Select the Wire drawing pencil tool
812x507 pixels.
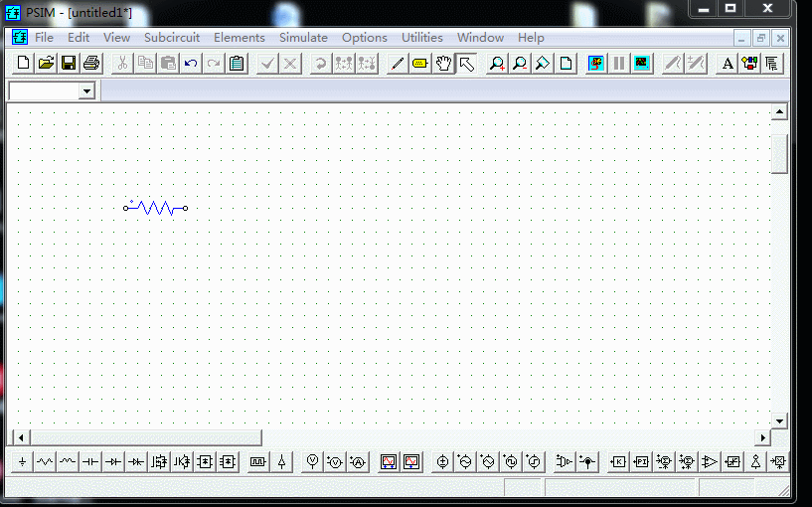[x=398, y=64]
